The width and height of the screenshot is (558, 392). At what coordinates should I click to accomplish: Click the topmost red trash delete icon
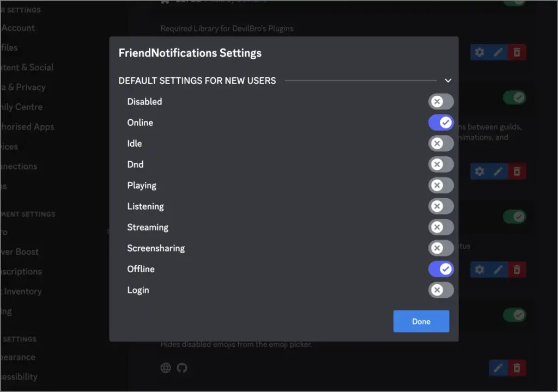coord(517,52)
